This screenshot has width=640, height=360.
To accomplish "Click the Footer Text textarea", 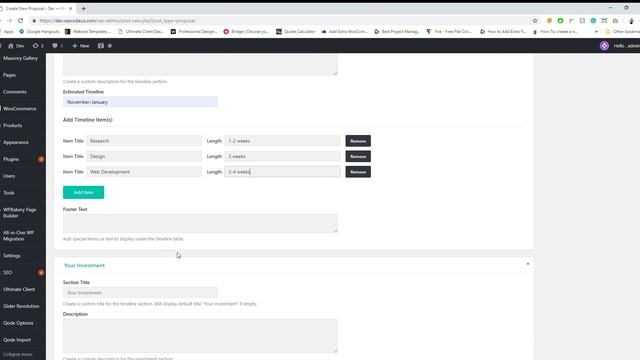I will point(200,223).
